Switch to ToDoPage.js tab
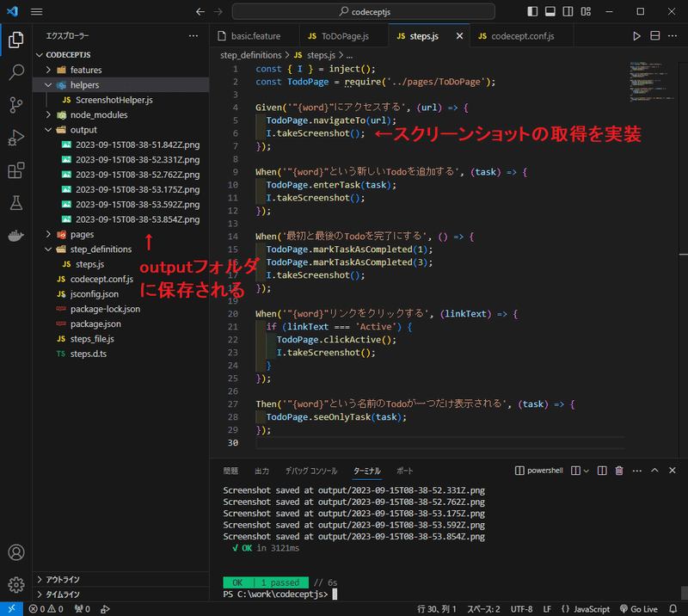The width and height of the screenshot is (688, 616). 345,36
